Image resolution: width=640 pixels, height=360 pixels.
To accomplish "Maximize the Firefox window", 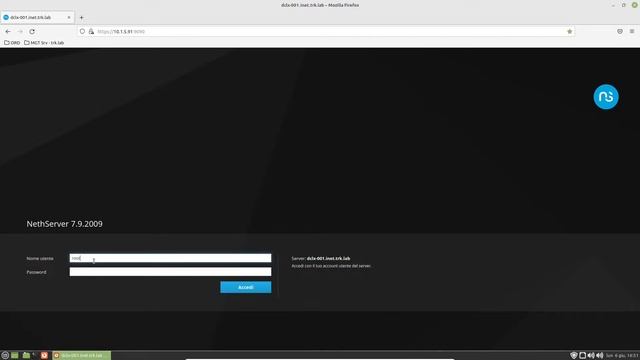I will [624, 5].
